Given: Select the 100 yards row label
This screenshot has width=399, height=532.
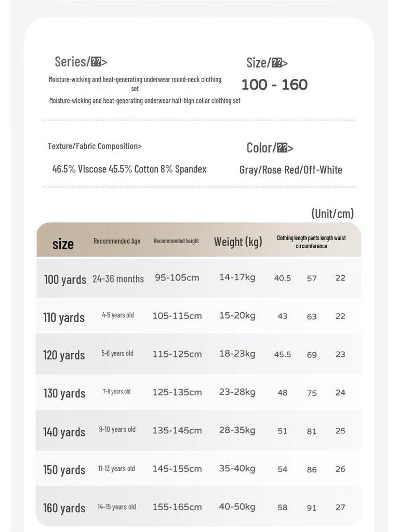Looking at the screenshot, I should coord(65,280).
